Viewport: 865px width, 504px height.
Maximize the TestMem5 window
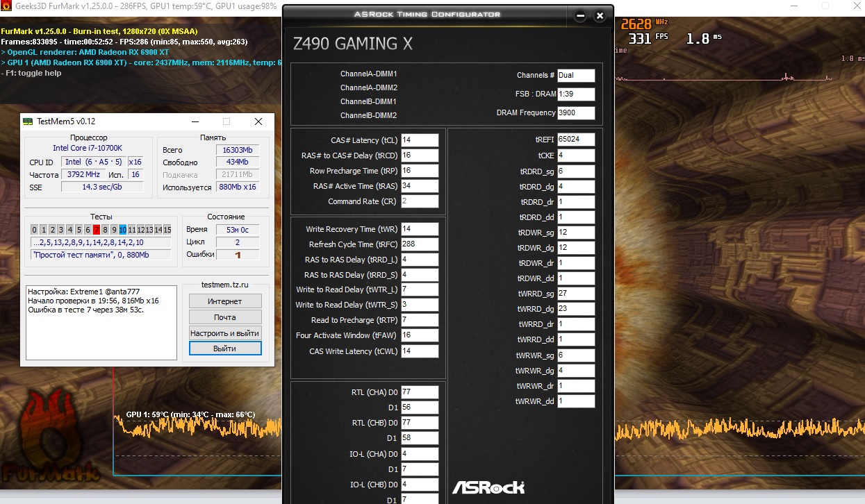pos(226,121)
